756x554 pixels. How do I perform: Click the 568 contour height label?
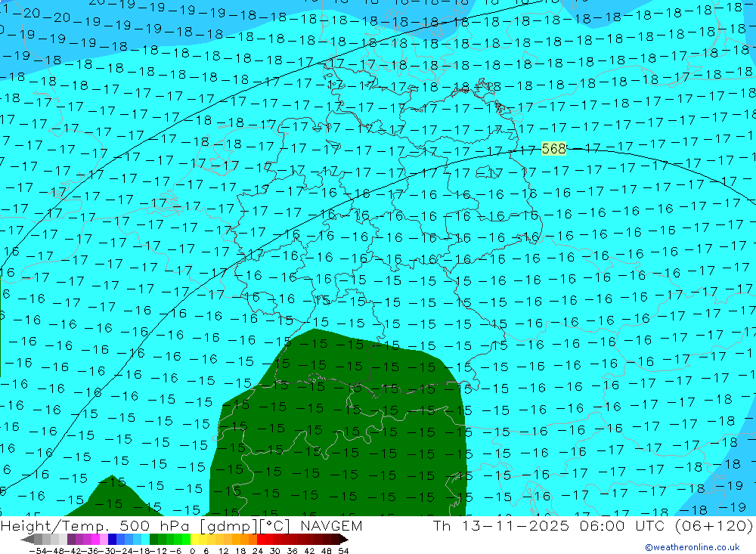point(553,148)
